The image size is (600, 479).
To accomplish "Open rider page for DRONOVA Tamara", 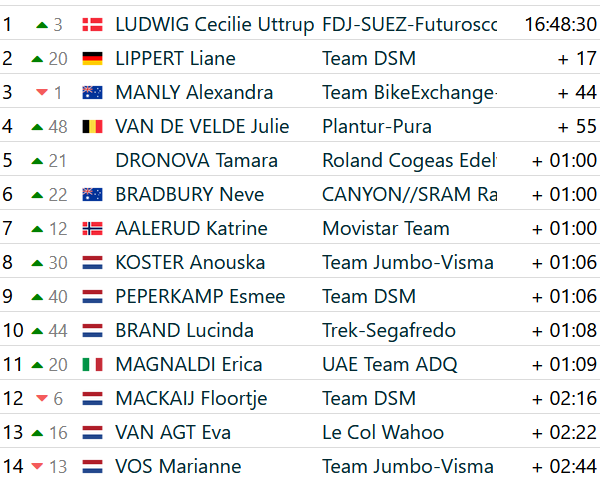I will pyautogui.click(x=196, y=160).
